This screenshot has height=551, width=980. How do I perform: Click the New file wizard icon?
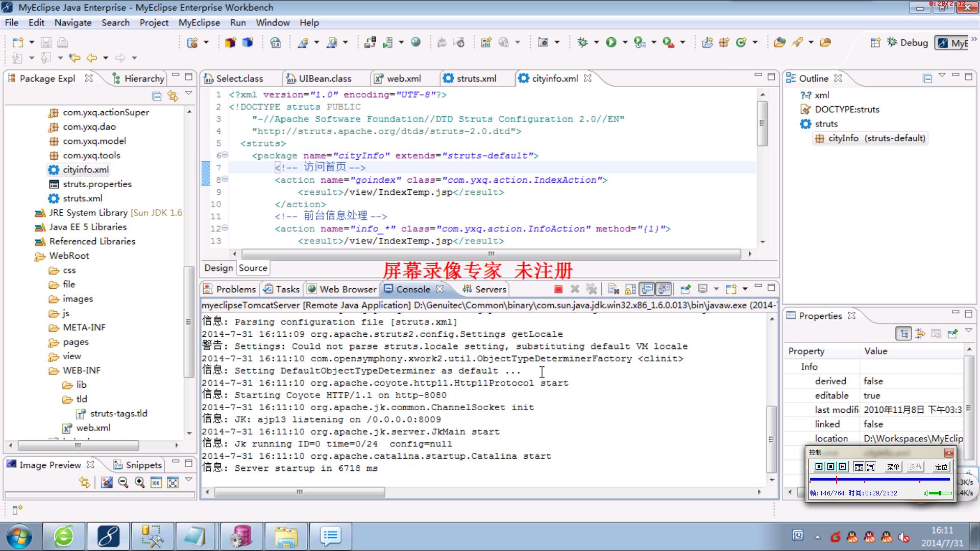18,42
